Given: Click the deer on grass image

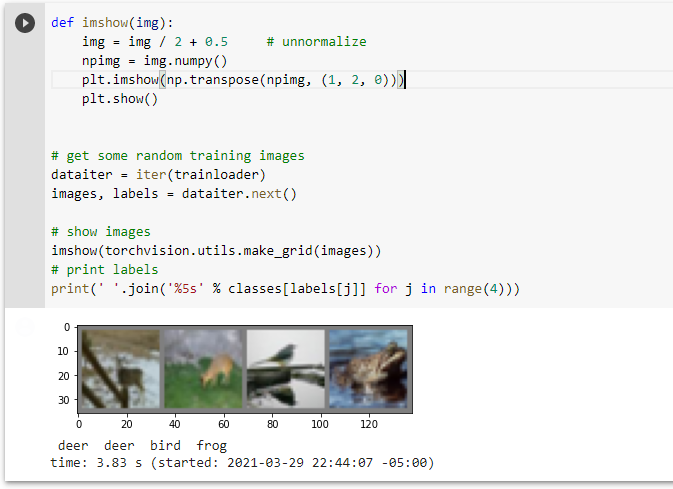Looking at the screenshot, I should tap(203, 369).
